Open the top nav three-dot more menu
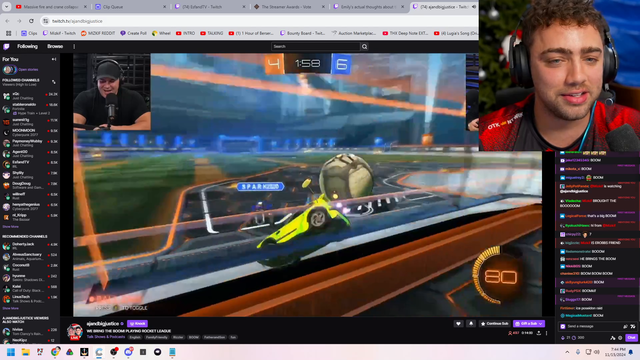 74,47
